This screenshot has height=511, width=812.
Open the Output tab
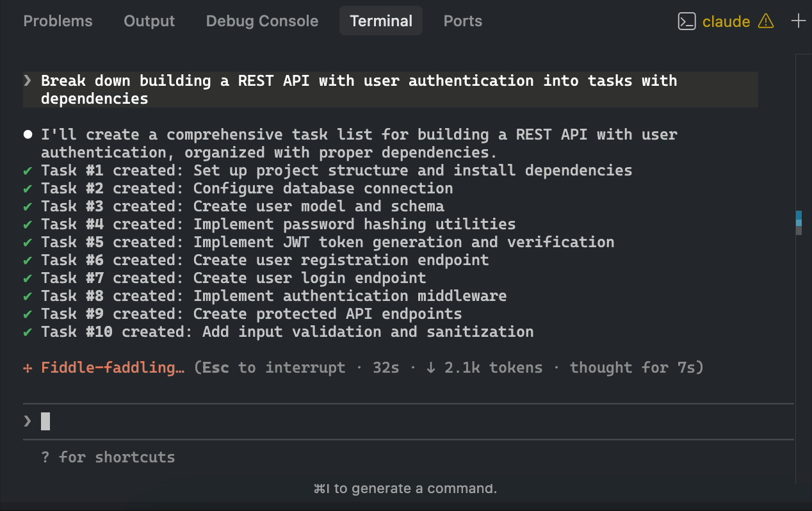[149, 21]
